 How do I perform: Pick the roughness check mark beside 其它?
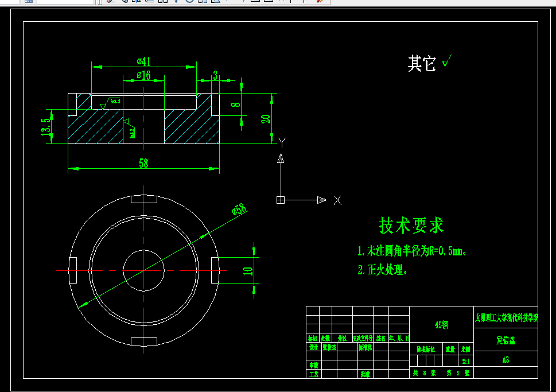pos(447,61)
